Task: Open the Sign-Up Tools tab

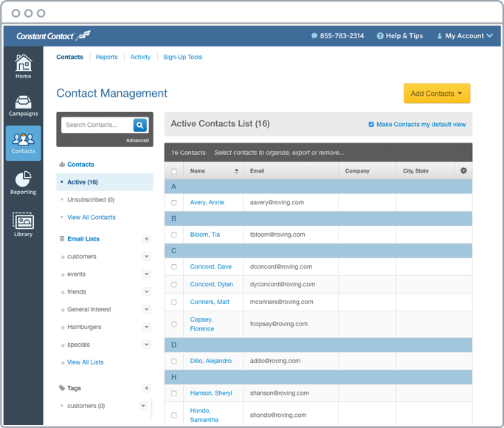Action: point(182,57)
